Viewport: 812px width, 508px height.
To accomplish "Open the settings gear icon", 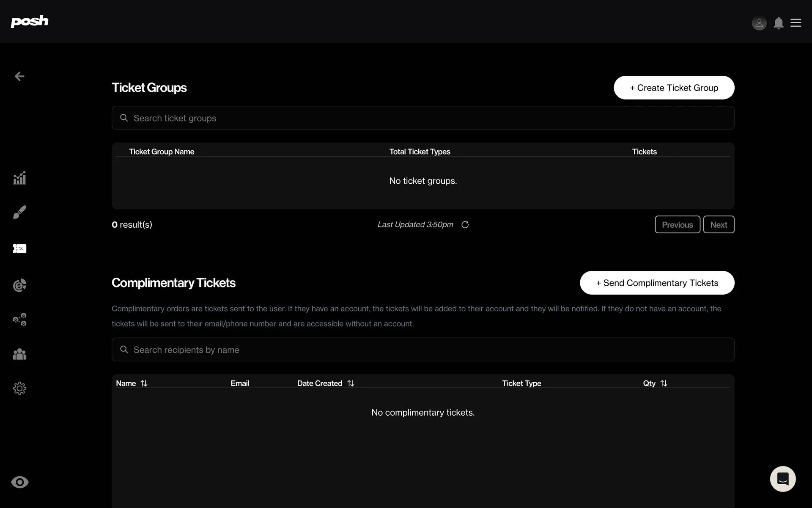I will click(19, 388).
